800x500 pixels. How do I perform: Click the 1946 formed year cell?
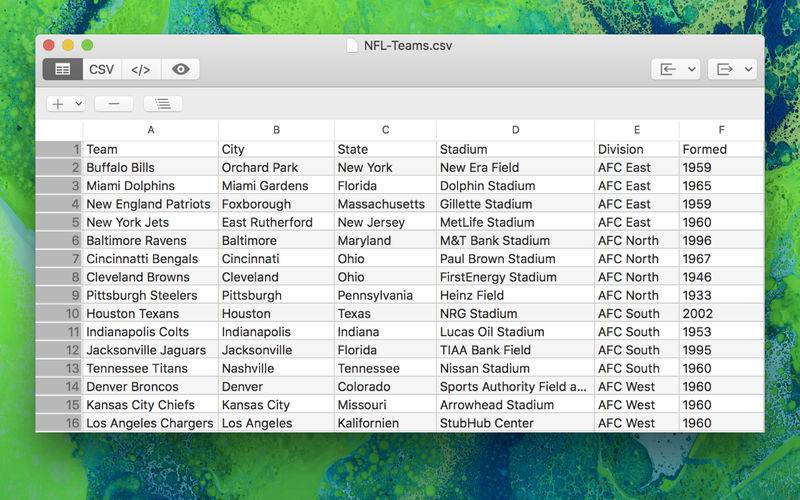point(721,278)
